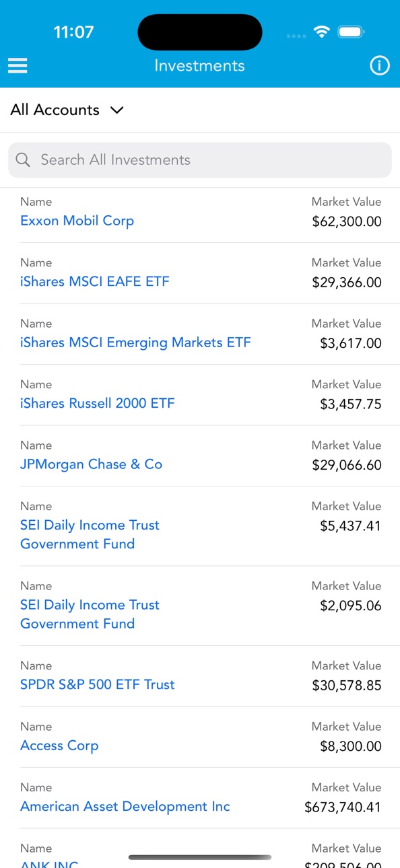Tap the Wi-Fi status icon
This screenshot has height=868, width=400.
(322, 32)
